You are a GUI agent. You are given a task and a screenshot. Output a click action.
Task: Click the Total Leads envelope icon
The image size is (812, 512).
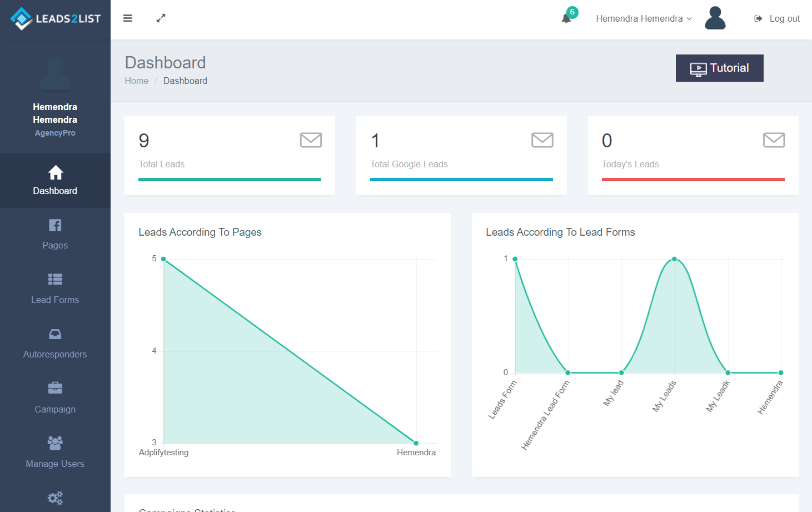311,140
